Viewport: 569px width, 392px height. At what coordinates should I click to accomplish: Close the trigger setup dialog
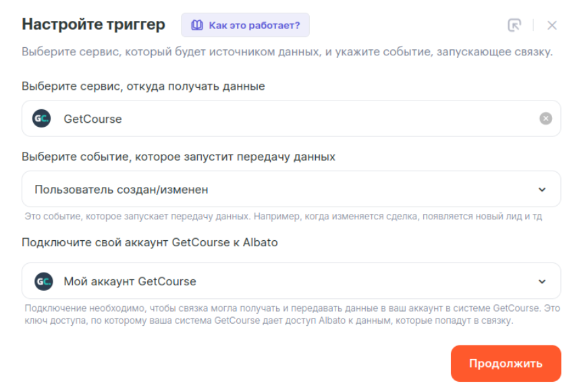(x=551, y=26)
